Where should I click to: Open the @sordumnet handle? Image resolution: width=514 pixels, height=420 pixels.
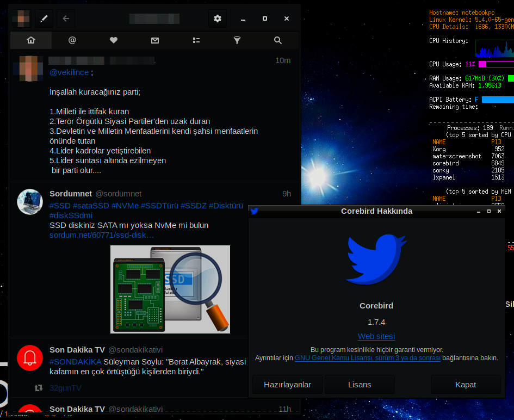pyautogui.click(x=119, y=194)
